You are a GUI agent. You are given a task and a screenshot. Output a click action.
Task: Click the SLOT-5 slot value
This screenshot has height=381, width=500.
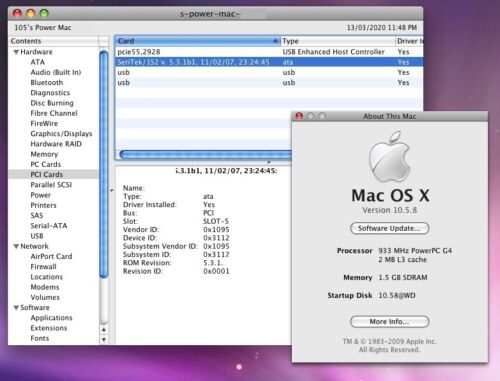[216, 221]
